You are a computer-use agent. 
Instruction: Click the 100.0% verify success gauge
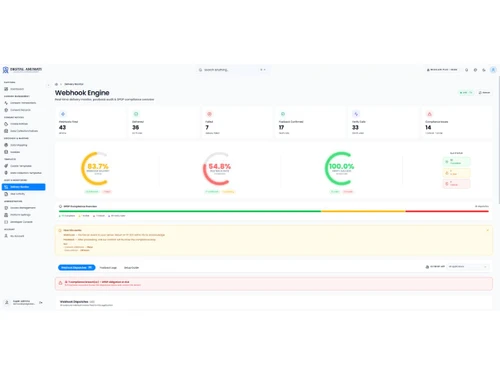[x=341, y=168]
